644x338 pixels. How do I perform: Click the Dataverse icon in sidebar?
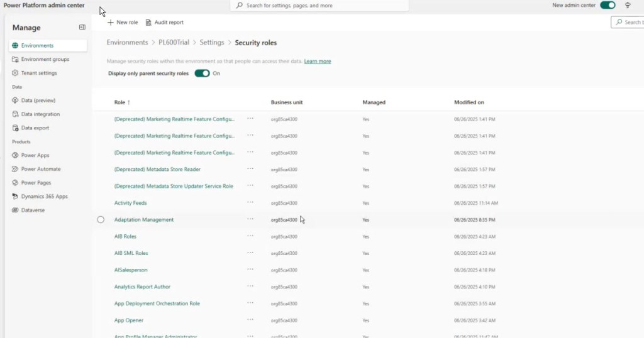(16, 210)
